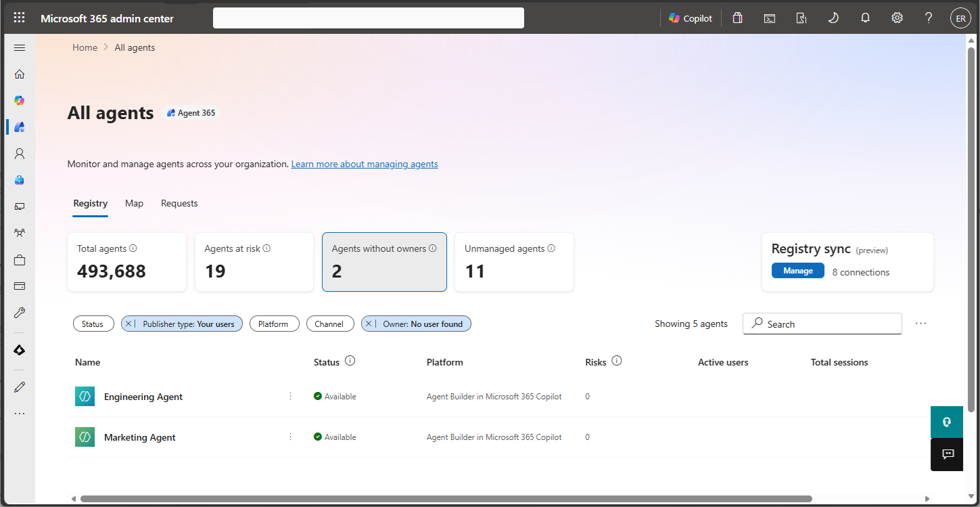This screenshot has height=507, width=980.
Task: Edit the Publisher type: Your users filter
Action: pos(189,324)
